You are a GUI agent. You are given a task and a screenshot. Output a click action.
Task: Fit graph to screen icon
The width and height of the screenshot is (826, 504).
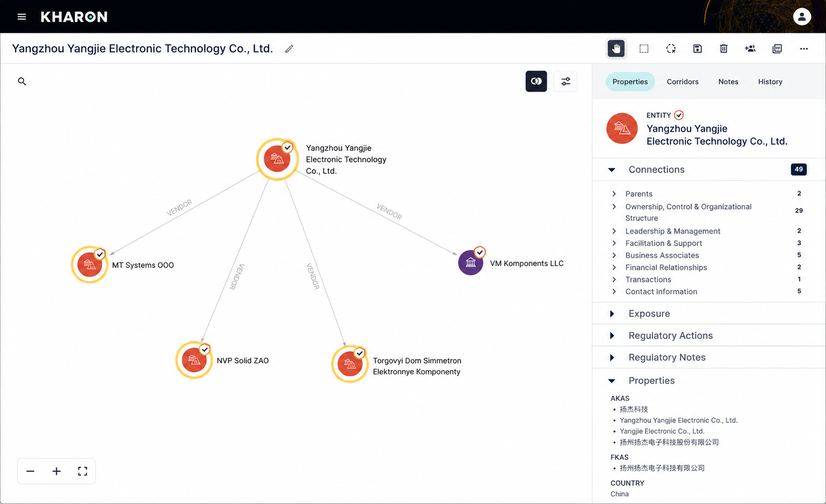pyautogui.click(x=82, y=471)
